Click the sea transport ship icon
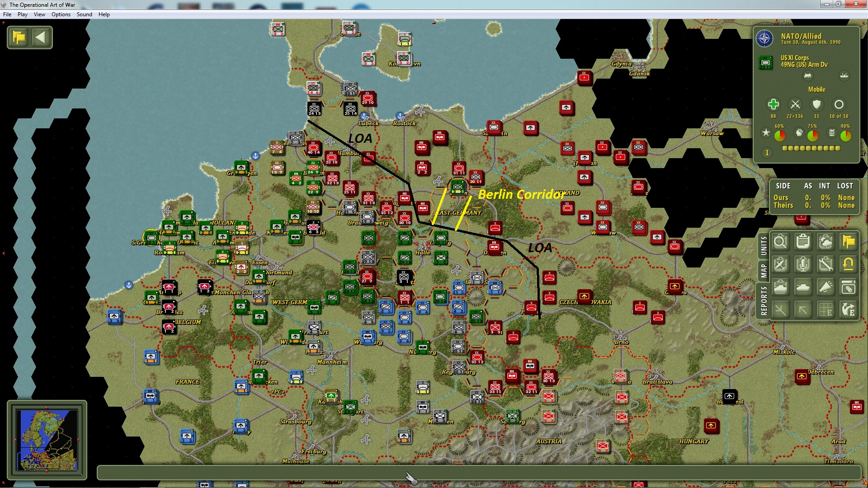Image resolution: width=868 pixels, height=488 pixels. point(844,75)
